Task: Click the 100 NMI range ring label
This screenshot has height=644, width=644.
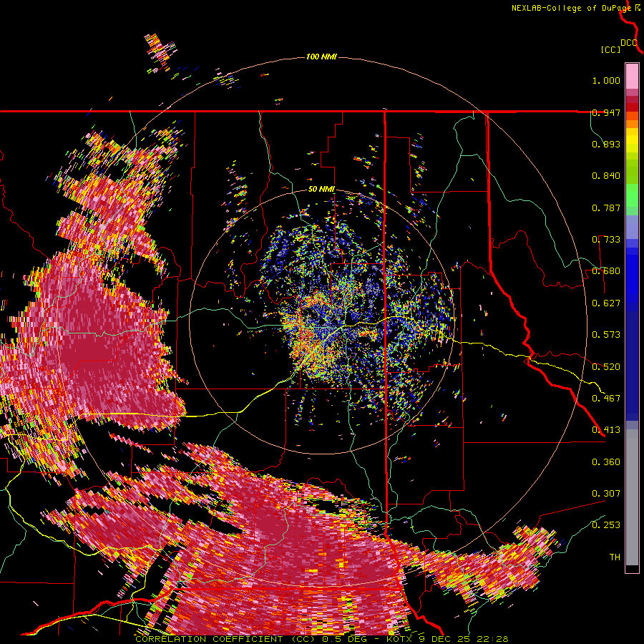Action: point(321,57)
